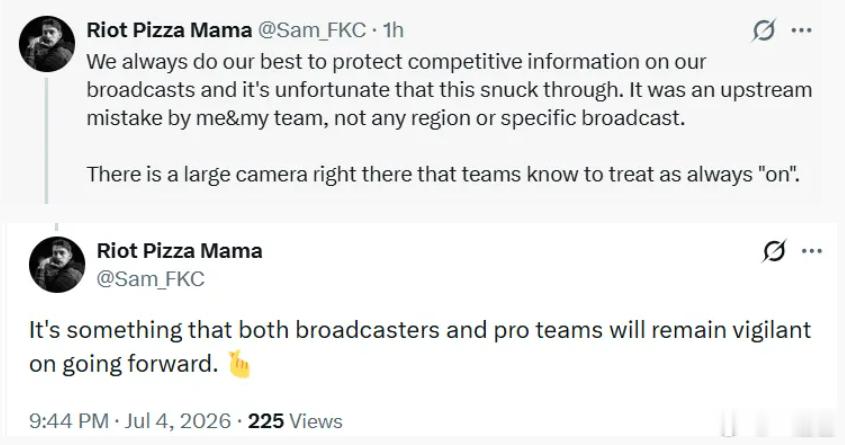Screen dimensions: 845x445
Task: Expand the three-dot More menu on bottom tweet
Action: tap(812, 251)
